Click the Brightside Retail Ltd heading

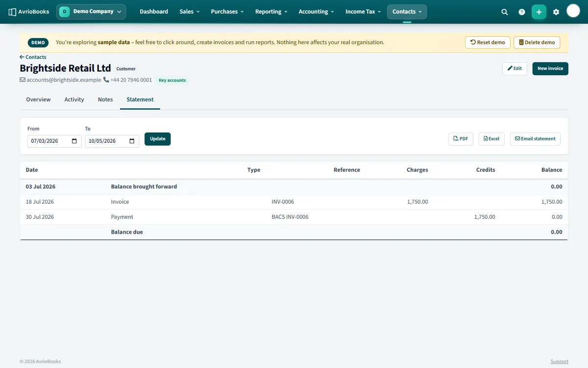[65, 68]
